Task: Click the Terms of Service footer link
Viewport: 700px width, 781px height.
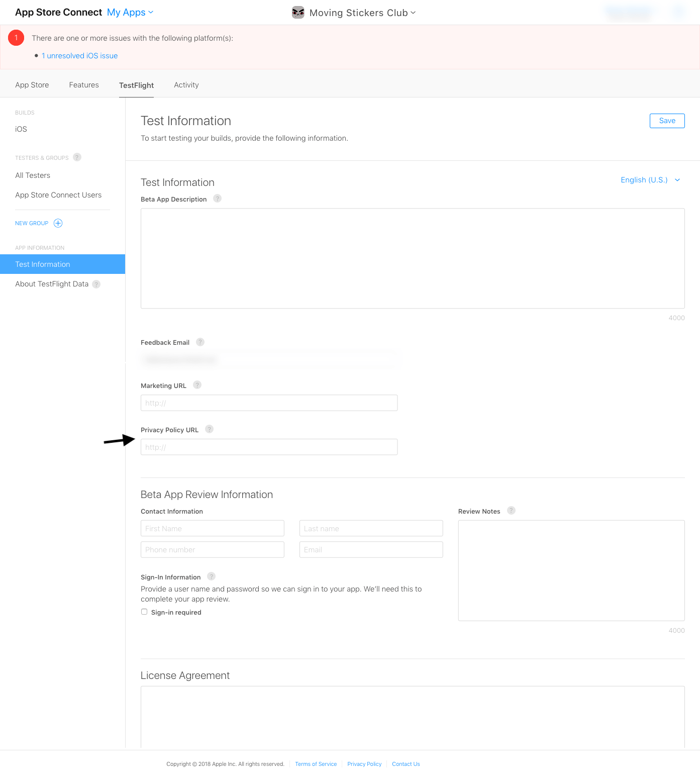Action: click(316, 763)
